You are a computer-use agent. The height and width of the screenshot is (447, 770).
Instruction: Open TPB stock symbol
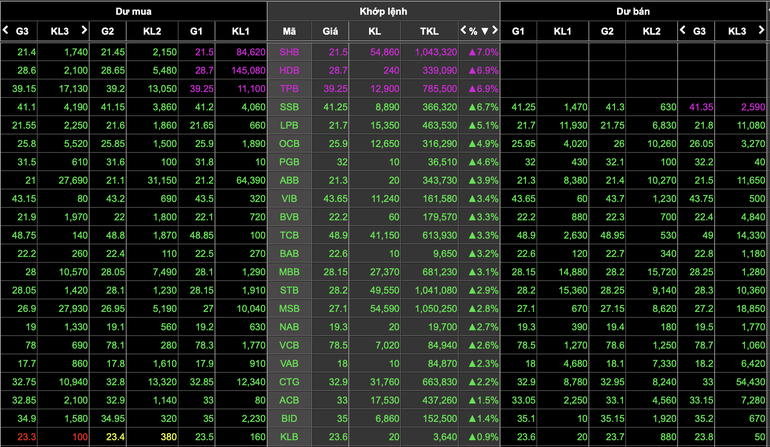pos(289,89)
